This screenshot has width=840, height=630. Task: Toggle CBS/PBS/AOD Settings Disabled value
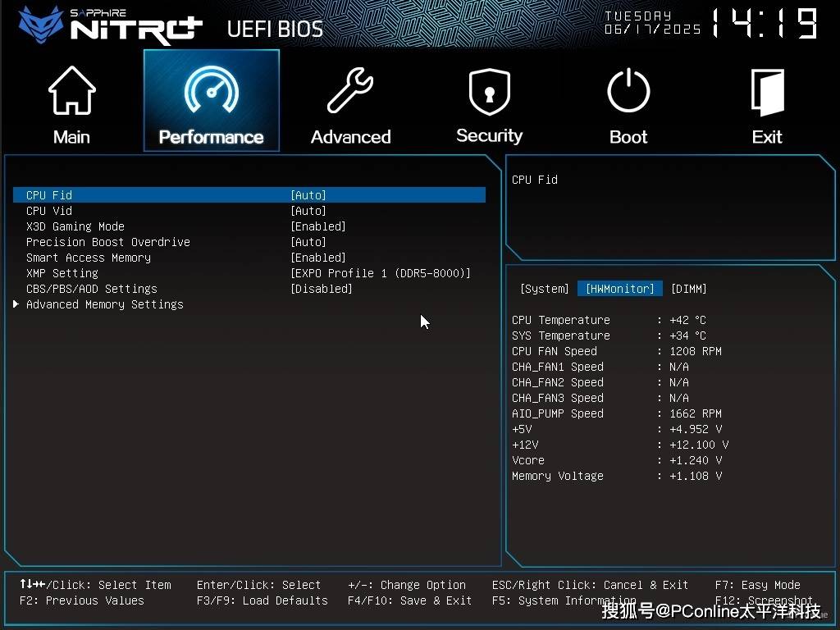322,289
